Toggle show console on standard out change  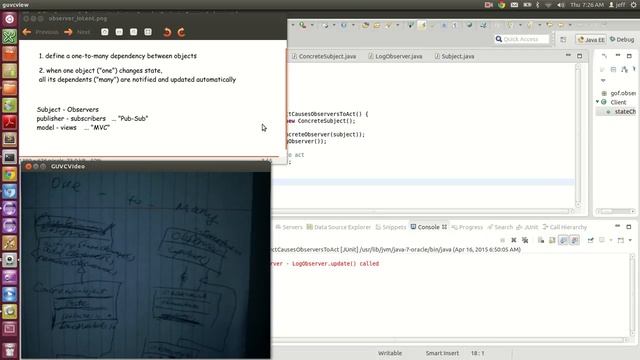[564, 240]
